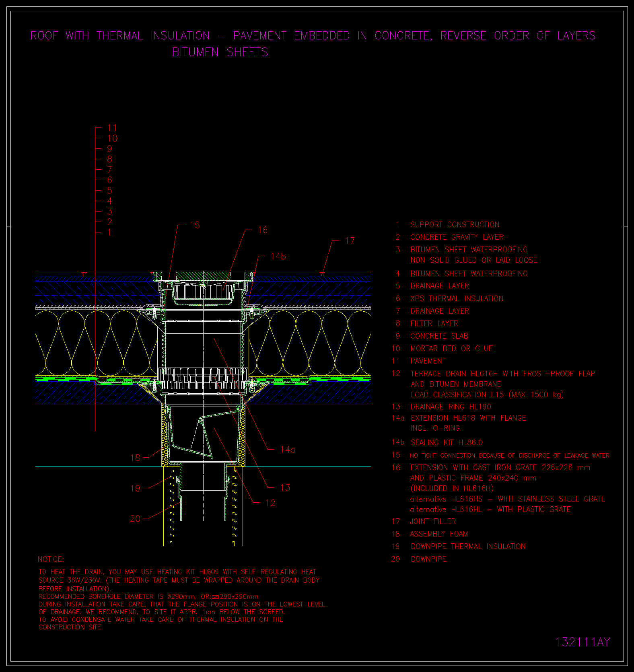Screen dimensions: 634x672
Task: Select legend entry 'FILTER LAYER'
Action: (x=434, y=323)
